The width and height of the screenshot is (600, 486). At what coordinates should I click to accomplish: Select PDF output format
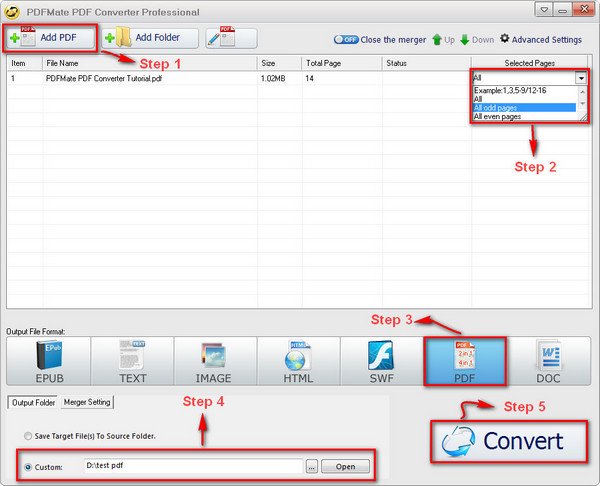tap(465, 361)
